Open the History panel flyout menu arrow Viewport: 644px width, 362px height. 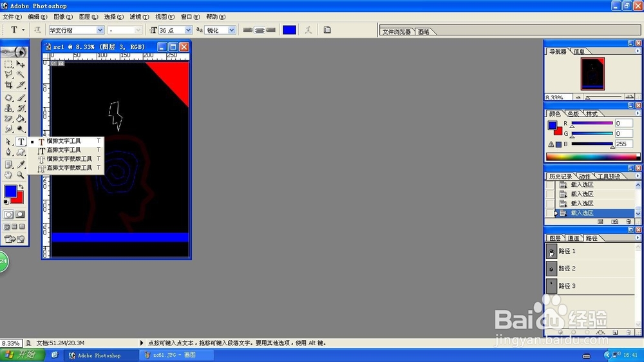point(638,176)
